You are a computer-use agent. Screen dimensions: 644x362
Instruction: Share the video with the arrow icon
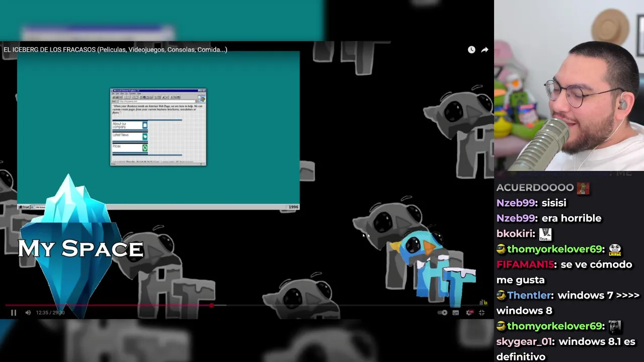pos(485,50)
